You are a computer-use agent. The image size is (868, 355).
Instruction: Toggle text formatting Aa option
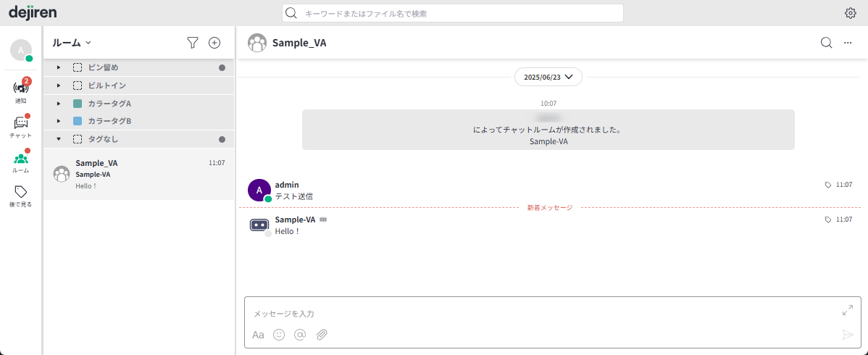[258, 335]
